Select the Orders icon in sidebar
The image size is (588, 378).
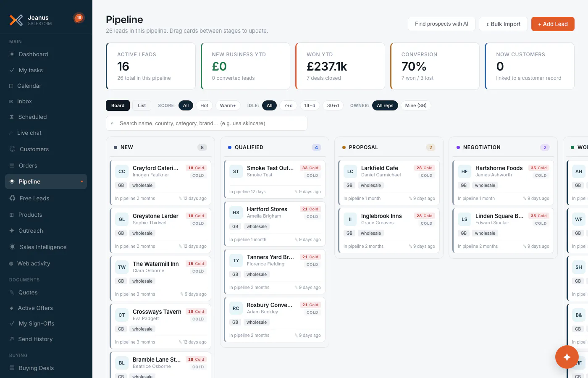pyautogui.click(x=12, y=165)
